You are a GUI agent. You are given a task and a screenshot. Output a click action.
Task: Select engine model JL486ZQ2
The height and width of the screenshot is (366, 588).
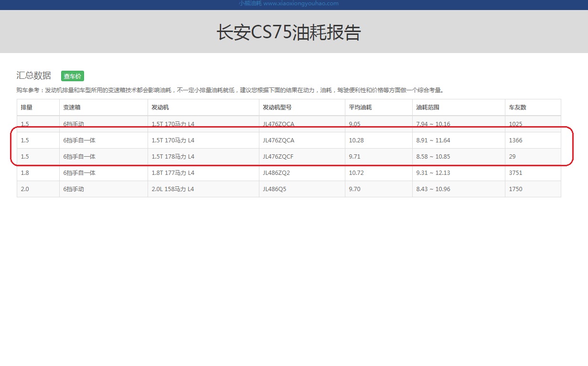tap(276, 173)
